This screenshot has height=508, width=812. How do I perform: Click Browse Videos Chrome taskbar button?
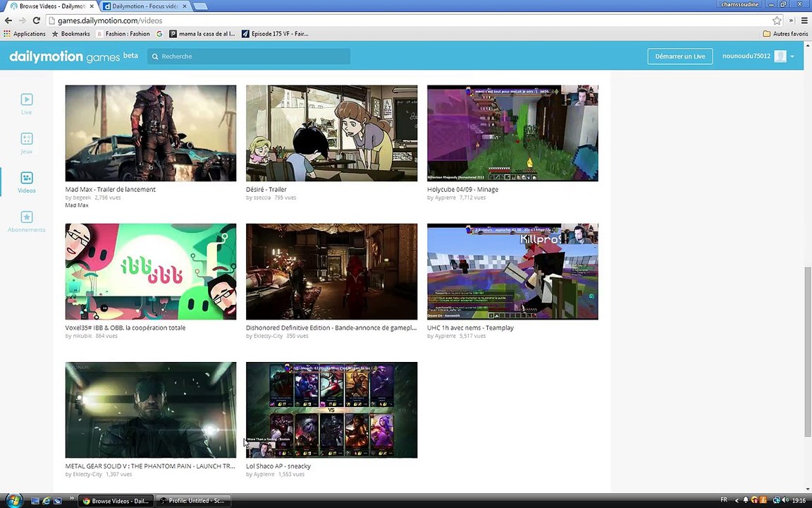[116, 501]
